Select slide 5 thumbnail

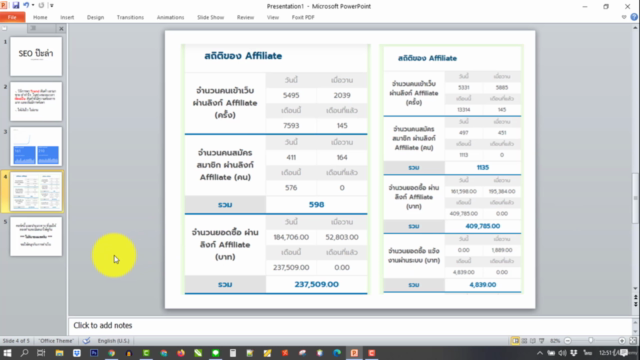tap(36, 236)
